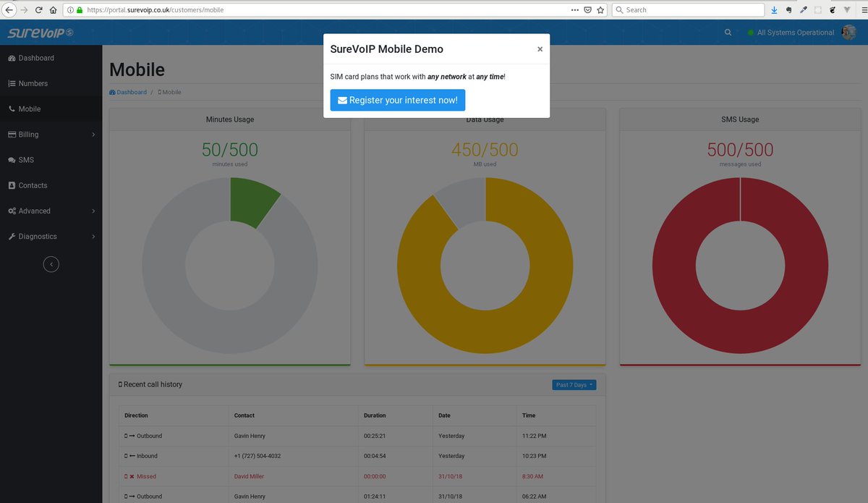Image resolution: width=868 pixels, height=503 pixels.
Task: Click the GNOME foot extension icon
Action: pyautogui.click(x=833, y=10)
